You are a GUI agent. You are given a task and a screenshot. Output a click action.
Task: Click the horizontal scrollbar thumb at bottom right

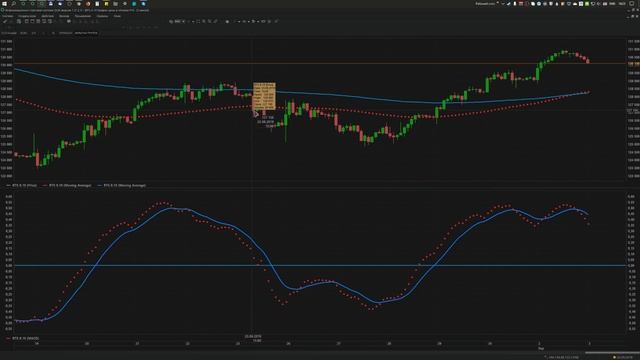click(612, 352)
